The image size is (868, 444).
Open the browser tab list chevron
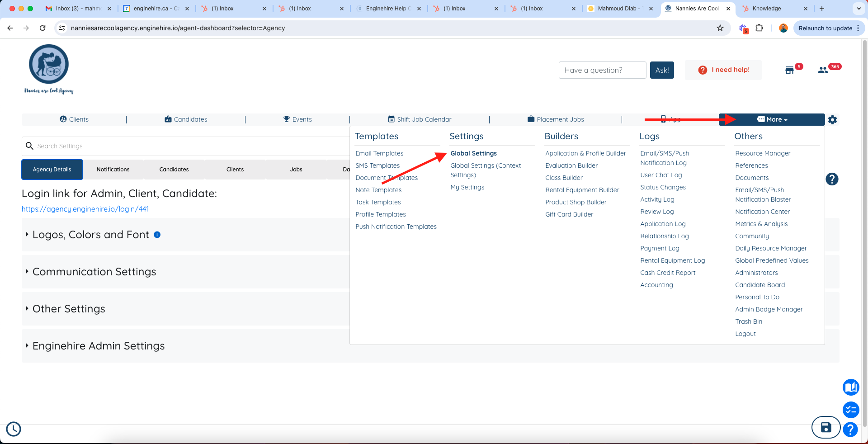click(x=859, y=9)
